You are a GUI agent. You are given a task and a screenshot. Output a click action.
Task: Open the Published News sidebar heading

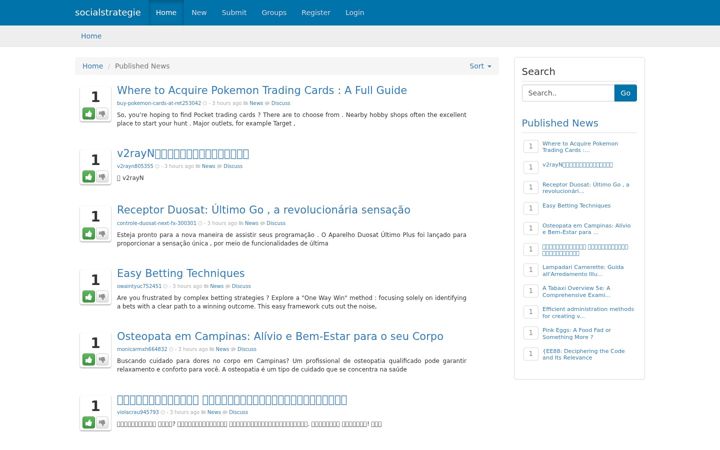pyautogui.click(x=560, y=123)
